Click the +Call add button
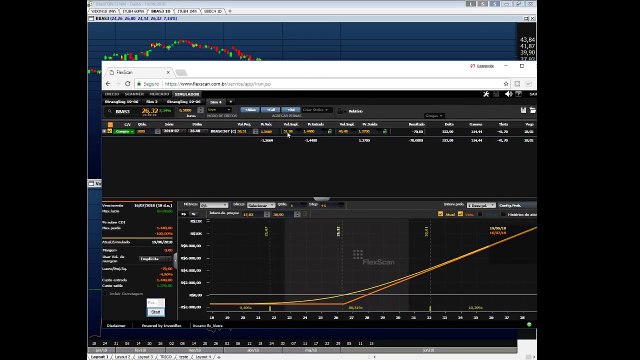The width and height of the screenshot is (640, 360). (x=270, y=110)
